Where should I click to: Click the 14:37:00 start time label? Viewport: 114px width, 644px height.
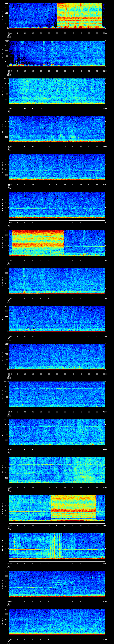9,336
